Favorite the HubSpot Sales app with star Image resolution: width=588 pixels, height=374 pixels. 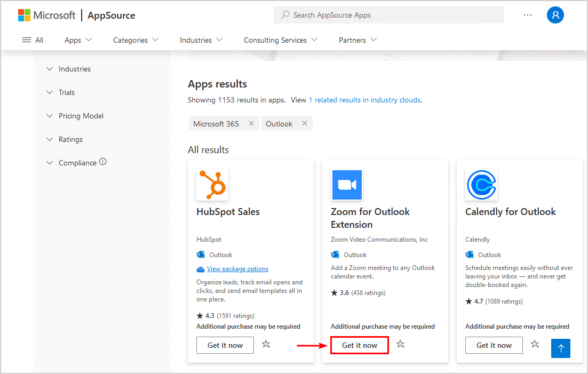point(266,345)
